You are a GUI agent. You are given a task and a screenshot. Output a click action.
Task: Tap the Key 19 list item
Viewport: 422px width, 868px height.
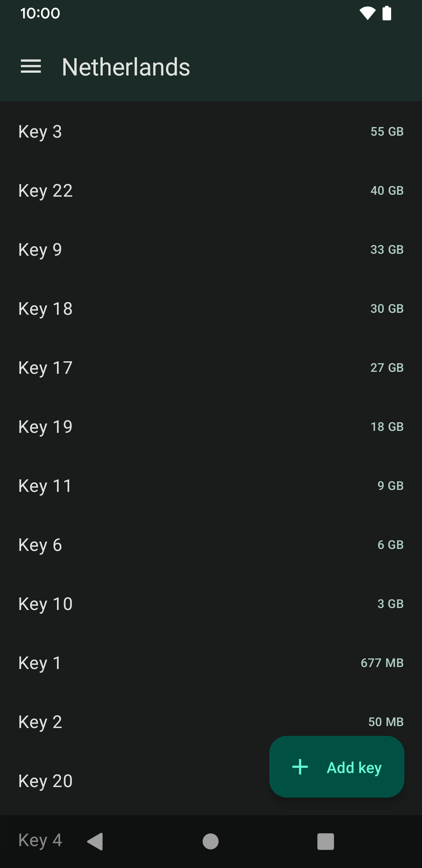click(211, 427)
